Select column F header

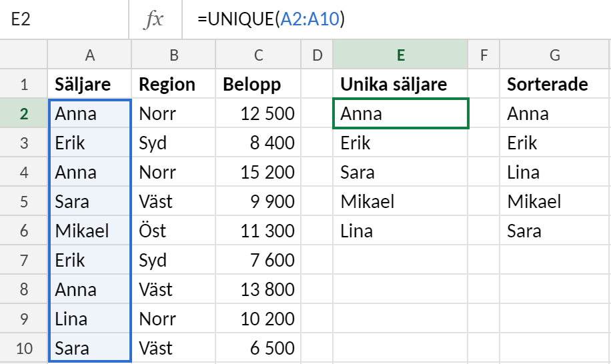(x=484, y=55)
